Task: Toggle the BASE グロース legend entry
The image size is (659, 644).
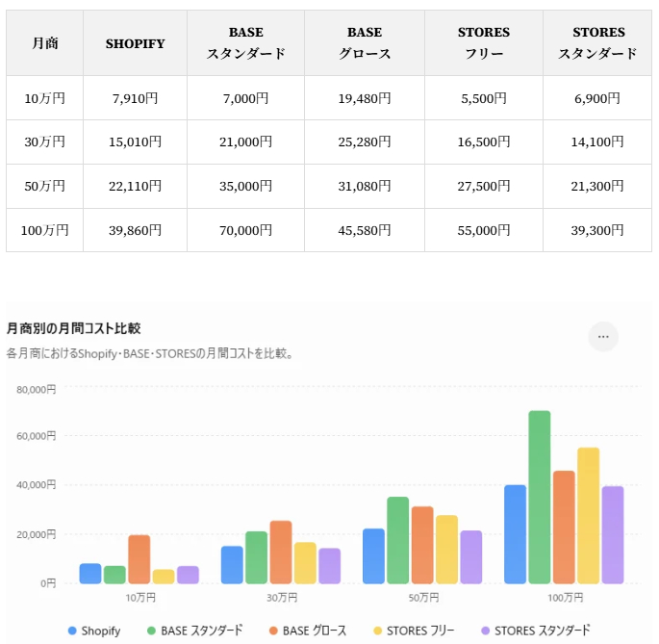Action: [308, 631]
